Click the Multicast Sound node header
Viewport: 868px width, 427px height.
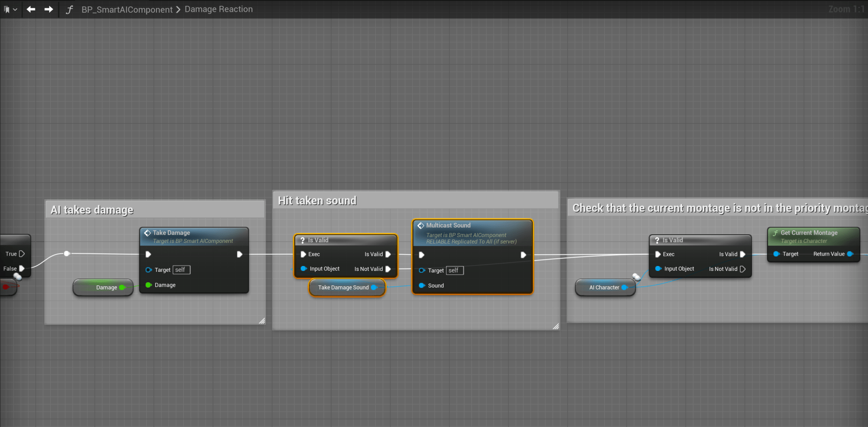click(x=448, y=225)
